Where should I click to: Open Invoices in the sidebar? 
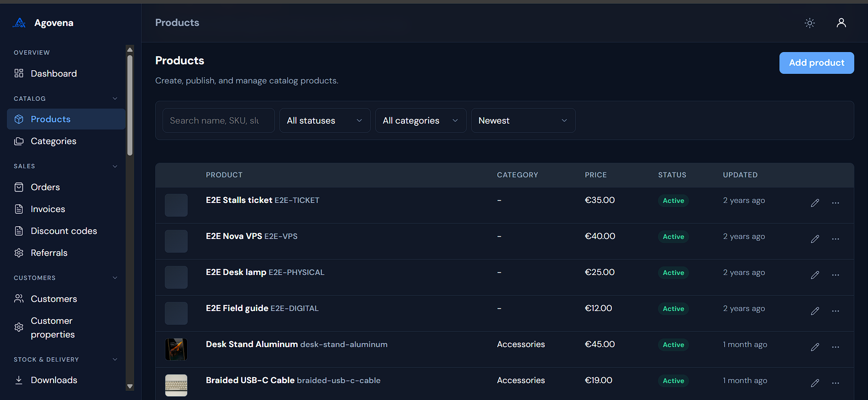66,209
